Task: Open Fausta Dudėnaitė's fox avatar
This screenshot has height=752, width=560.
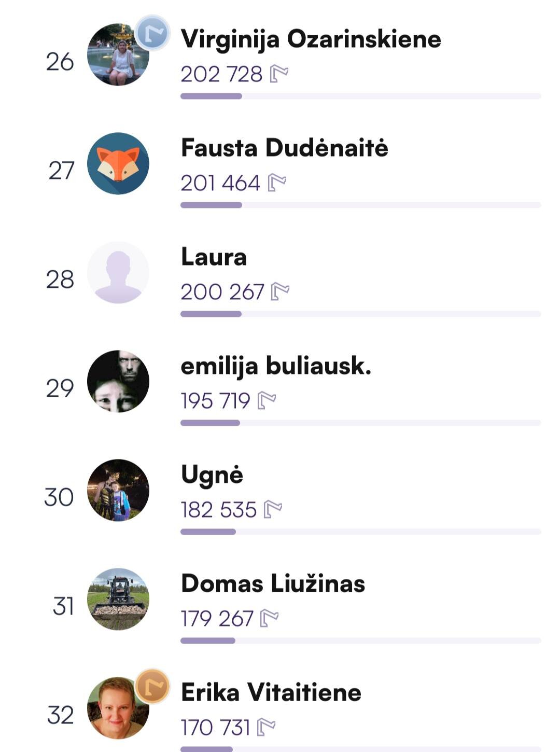Action: (118, 164)
